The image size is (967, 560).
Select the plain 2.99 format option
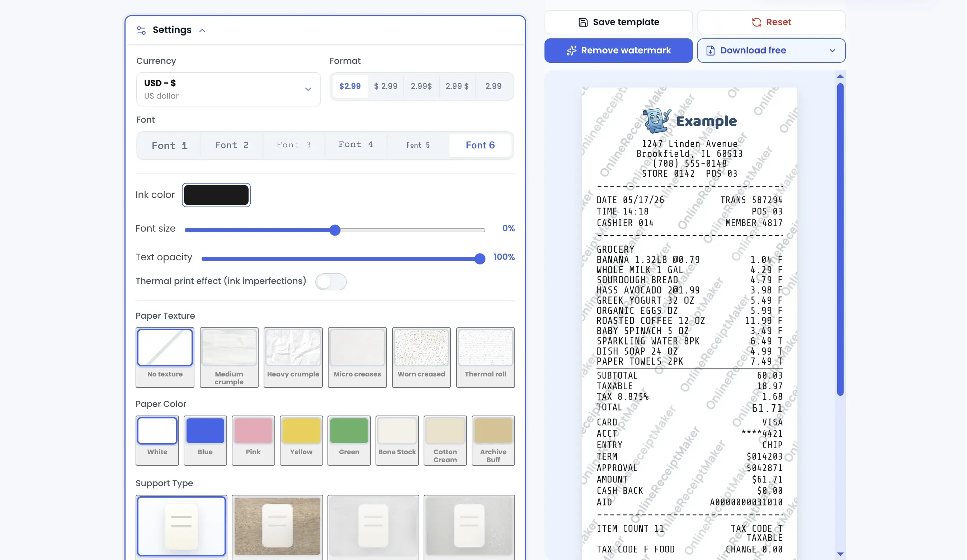(x=493, y=86)
